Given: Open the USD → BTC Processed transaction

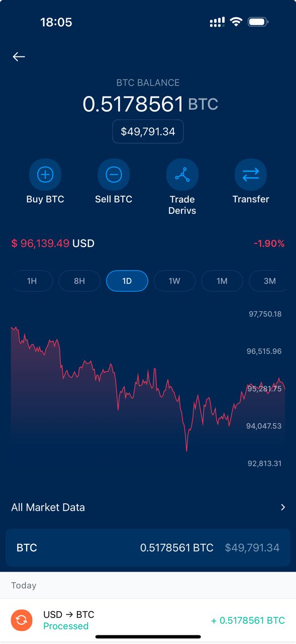Looking at the screenshot, I should [148, 620].
